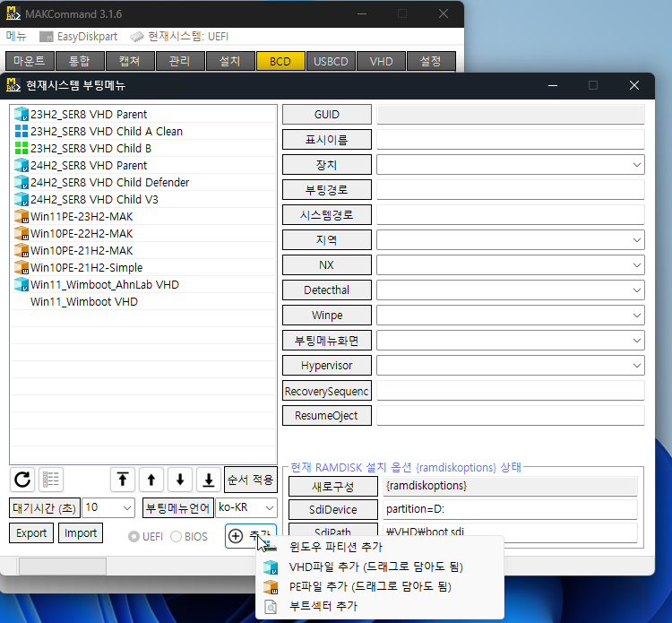Click the boot sector document icon in popup
This screenshot has width=672, height=623.
[x=271, y=606]
